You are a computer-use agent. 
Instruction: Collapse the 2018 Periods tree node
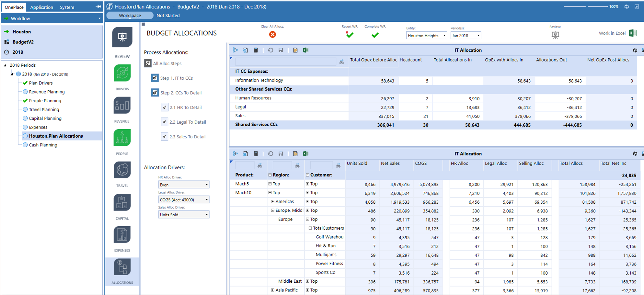tap(5, 65)
